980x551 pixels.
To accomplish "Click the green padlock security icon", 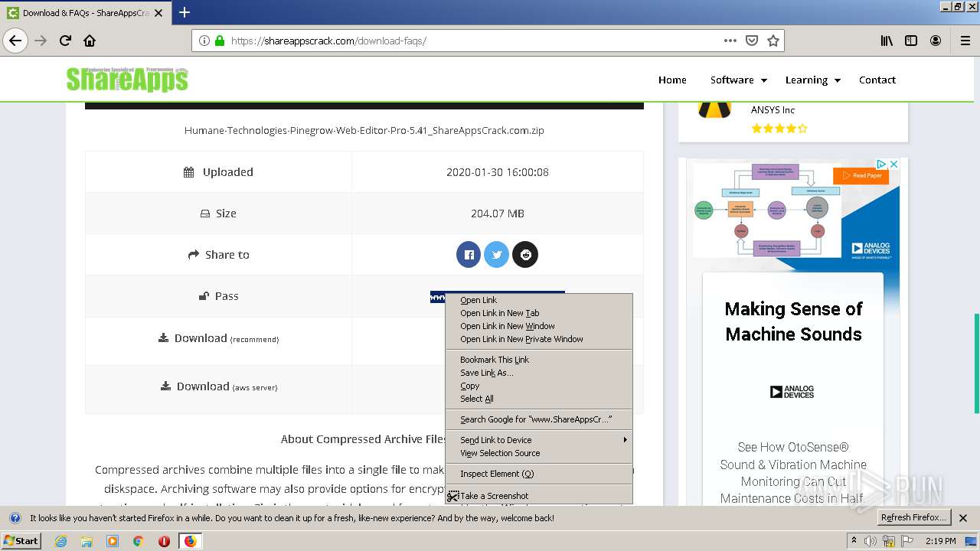I will pyautogui.click(x=220, y=41).
